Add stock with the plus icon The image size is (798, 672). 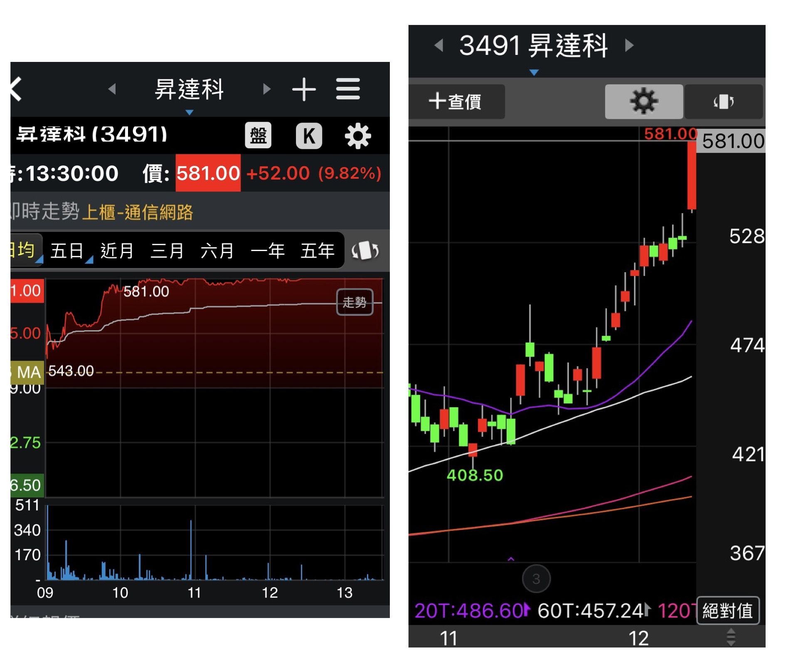pos(304,89)
